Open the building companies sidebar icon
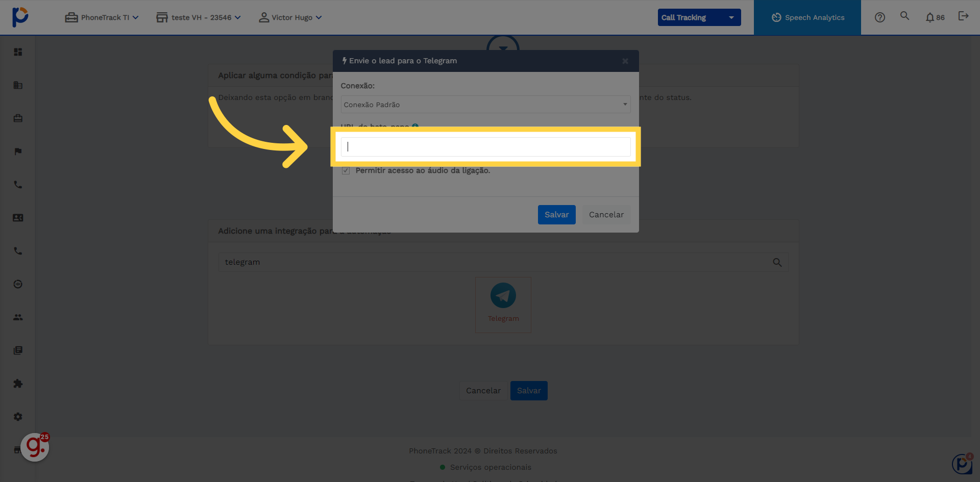980x482 pixels. (18, 85)
